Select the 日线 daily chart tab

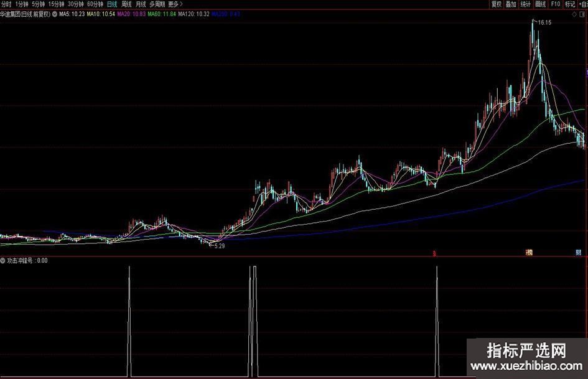pos(112,4)
